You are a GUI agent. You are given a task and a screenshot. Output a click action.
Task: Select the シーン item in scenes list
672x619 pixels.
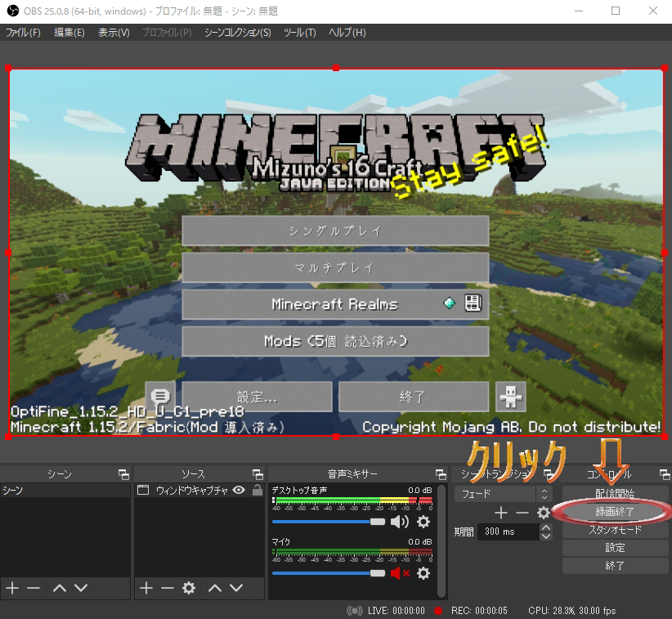click(65, 490)
